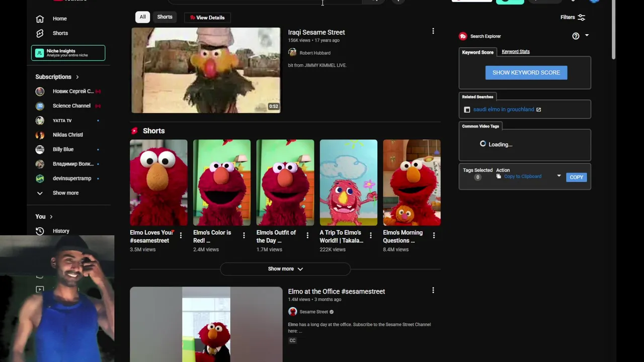Click the COPY button
This screenshot has width=644, height=362.
576,177
